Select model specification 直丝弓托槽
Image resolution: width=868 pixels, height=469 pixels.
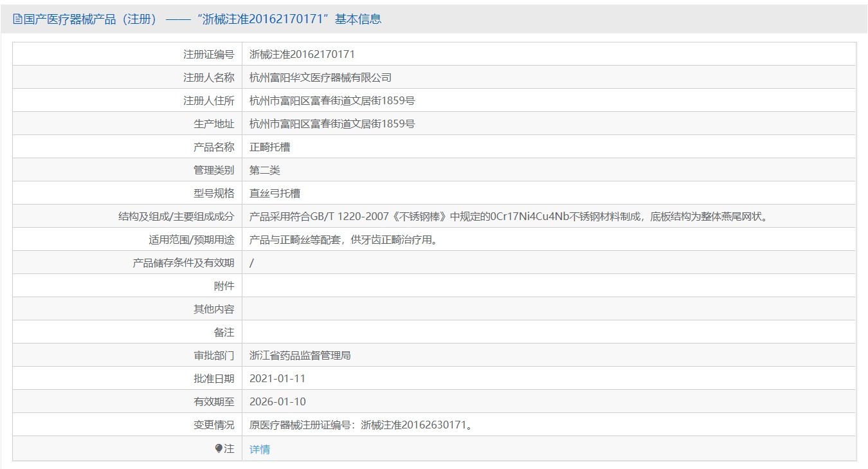pyautogui.click(x=275, y=193)
